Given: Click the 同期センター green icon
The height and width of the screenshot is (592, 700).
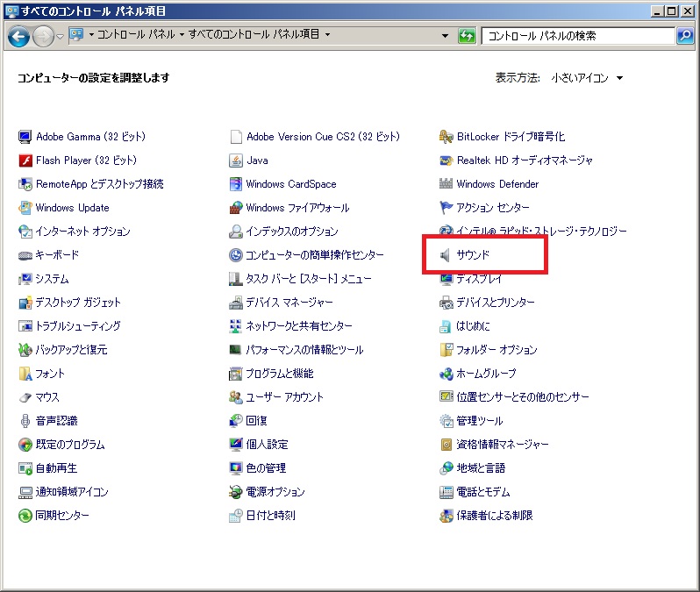Looking at the screenshot, I should pos(25,516).
